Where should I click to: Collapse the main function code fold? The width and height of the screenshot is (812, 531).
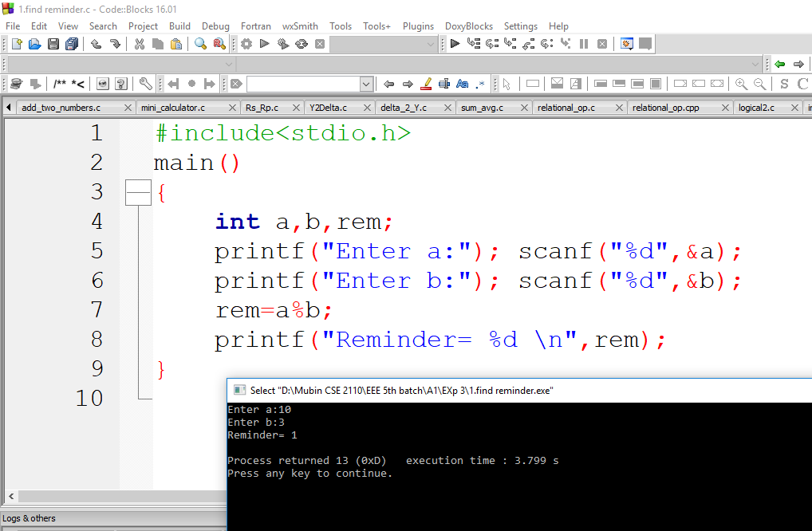click(138, 191)
